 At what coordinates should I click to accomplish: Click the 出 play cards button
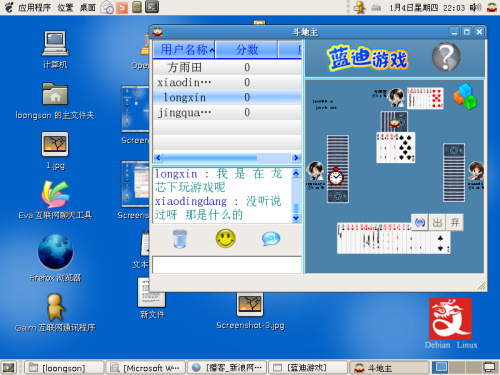[x=437, y=222]
